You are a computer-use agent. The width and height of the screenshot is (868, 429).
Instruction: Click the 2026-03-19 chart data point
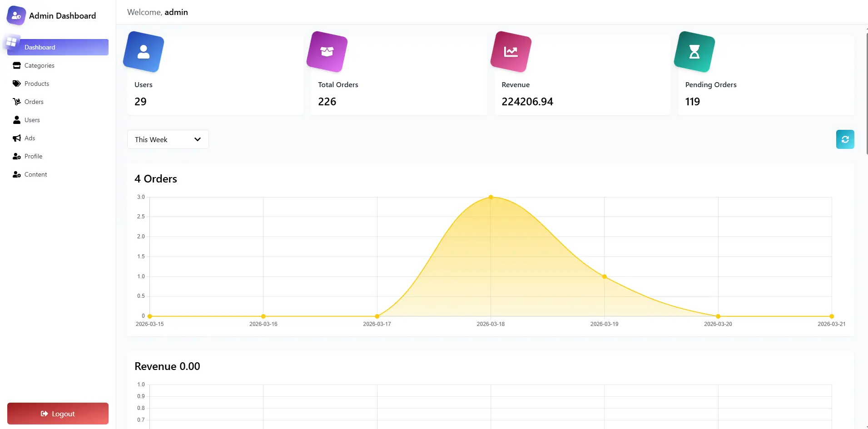604,276
